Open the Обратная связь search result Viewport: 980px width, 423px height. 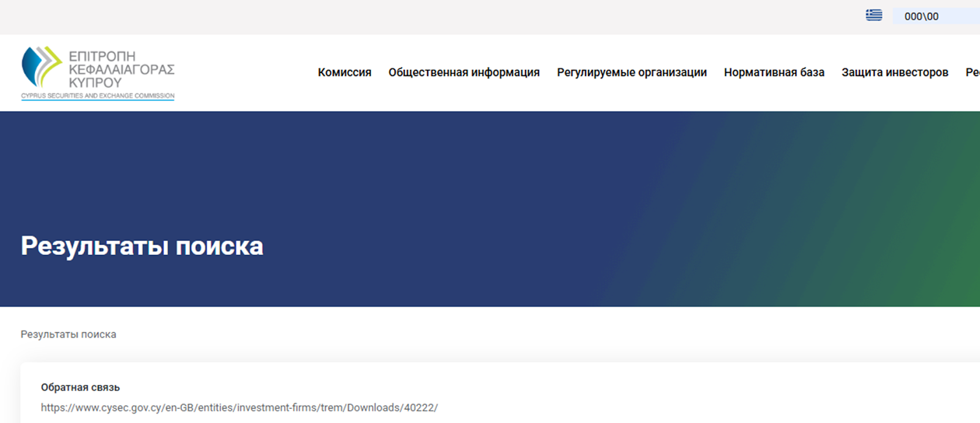point(80,387)
